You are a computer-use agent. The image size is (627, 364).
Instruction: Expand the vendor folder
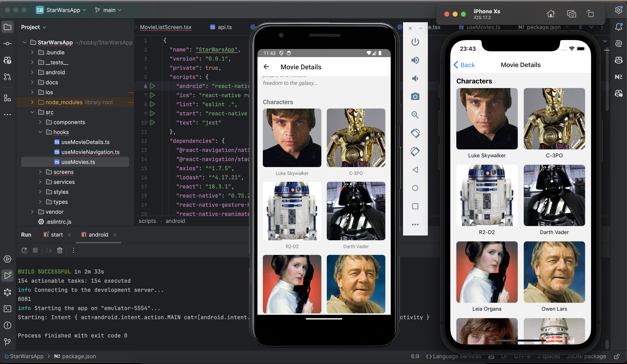[x=32, y=212]
